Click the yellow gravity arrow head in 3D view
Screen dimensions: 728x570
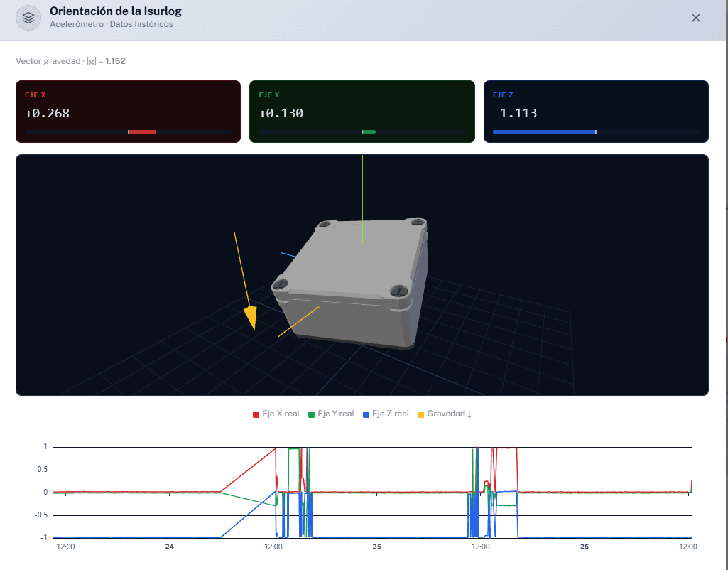(251, 318)
